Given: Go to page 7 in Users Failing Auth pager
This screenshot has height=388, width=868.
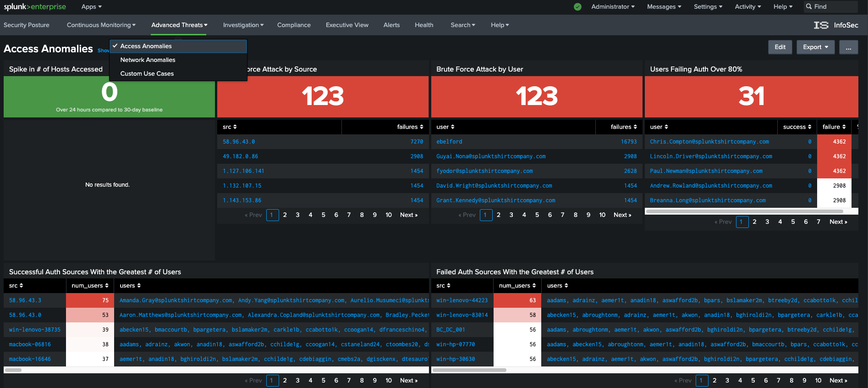Looking at the screenshot, I should (819, 222).
